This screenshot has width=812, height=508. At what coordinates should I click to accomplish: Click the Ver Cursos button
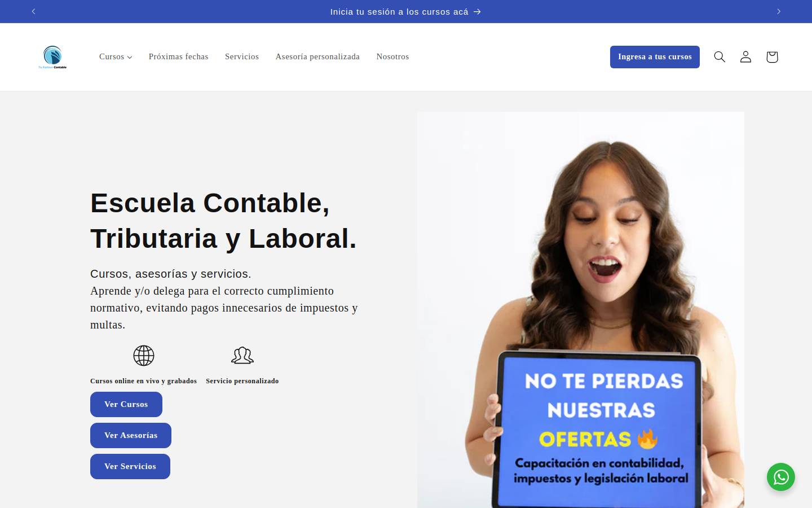click(x=126, y=404)
